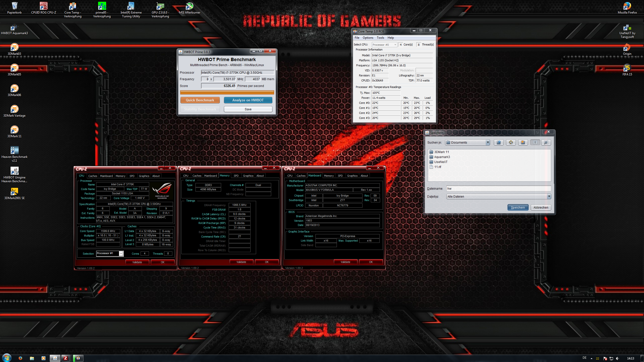Open the HWBOT Aquamark3 shortcut
This screenshot has height=362, width=644.
(14, 29)
